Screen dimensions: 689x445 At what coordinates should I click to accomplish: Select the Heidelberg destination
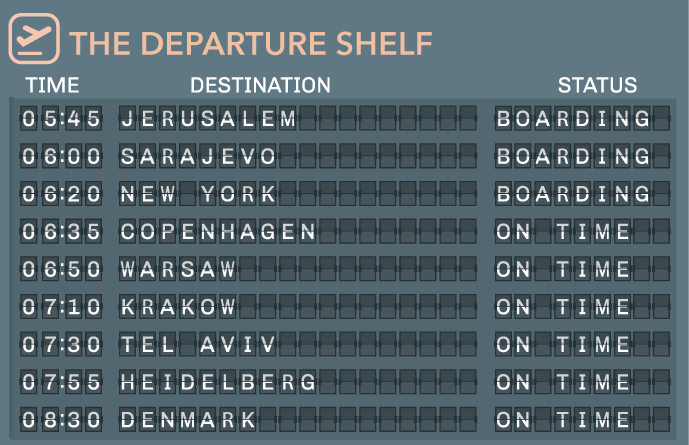(218, 382)
